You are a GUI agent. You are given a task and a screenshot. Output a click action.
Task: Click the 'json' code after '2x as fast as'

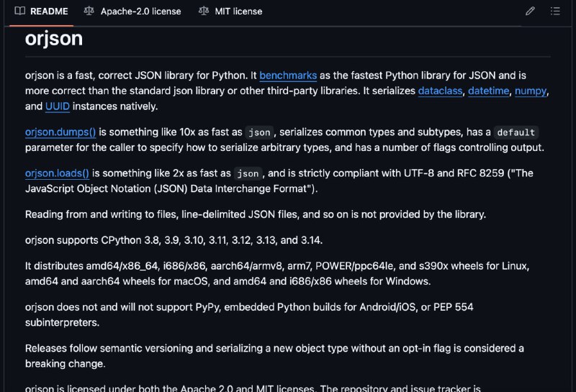[248, 173]
